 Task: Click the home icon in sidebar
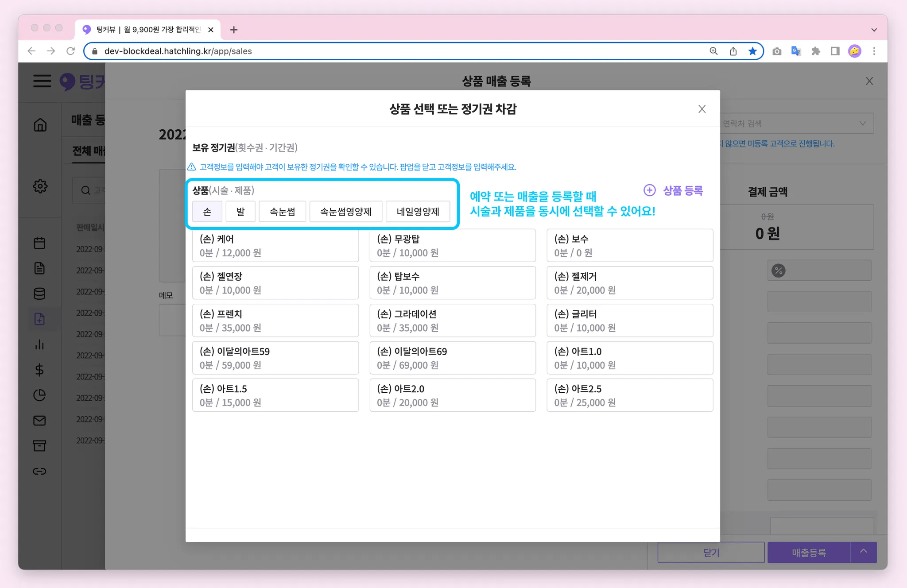[x=40, y=125]
